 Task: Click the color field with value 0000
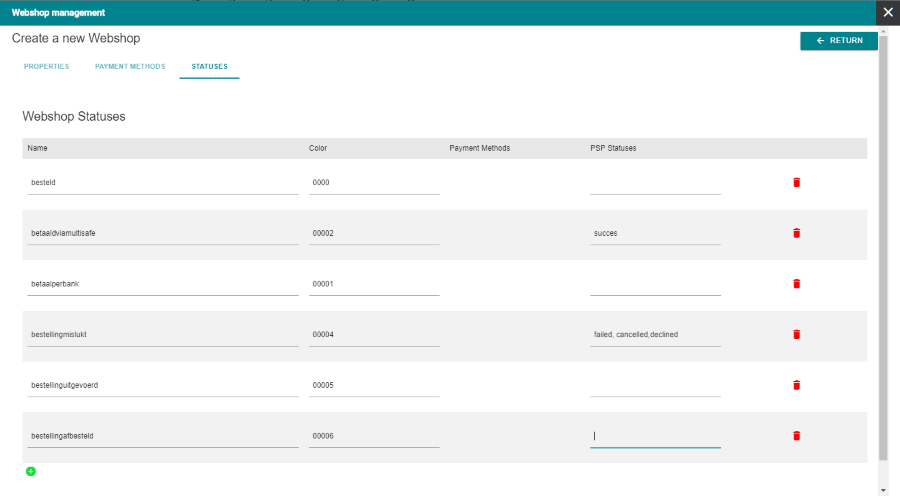374,183
